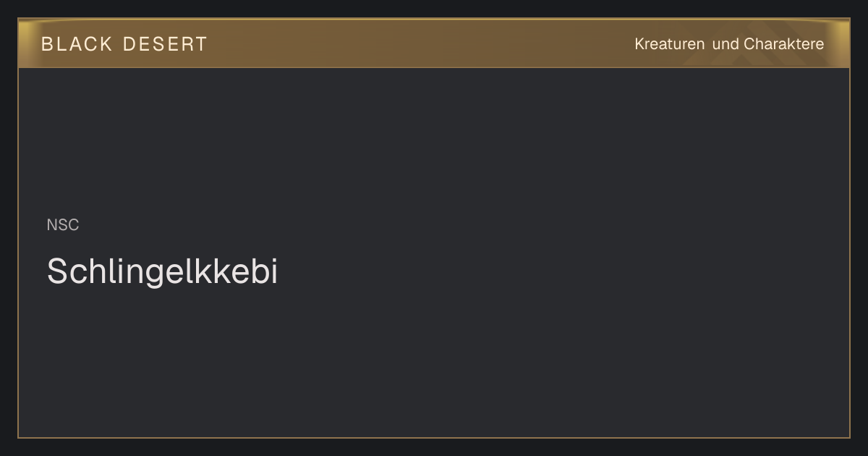Open the Kreaturen und Charaktere category

click(729, 44)
